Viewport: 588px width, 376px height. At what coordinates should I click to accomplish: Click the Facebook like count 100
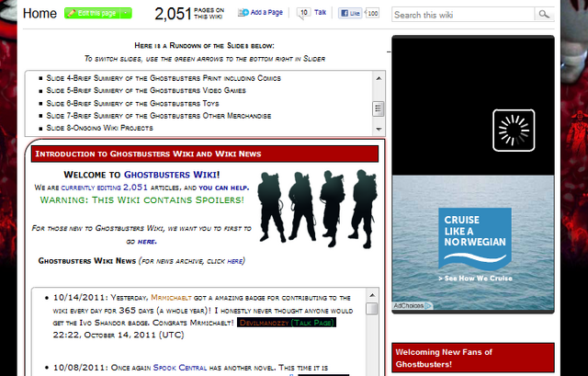(x=372, y=13)
